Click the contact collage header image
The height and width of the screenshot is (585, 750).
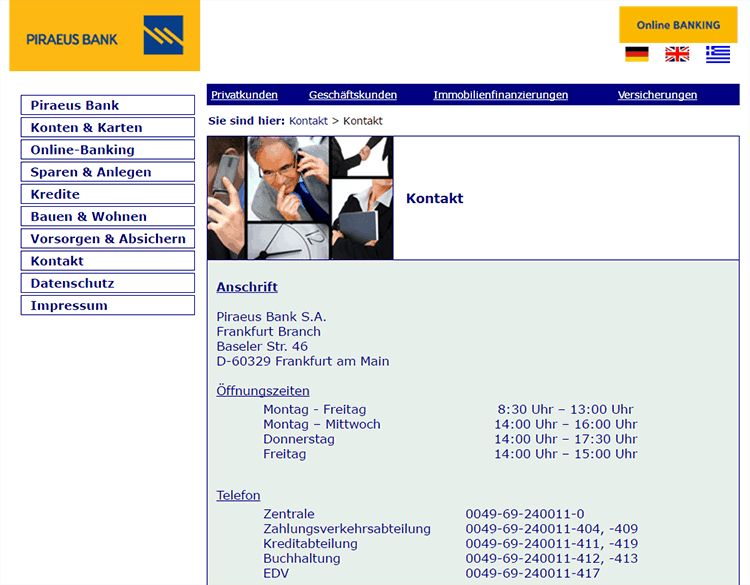pyautogui.click(x=300, y=198)
